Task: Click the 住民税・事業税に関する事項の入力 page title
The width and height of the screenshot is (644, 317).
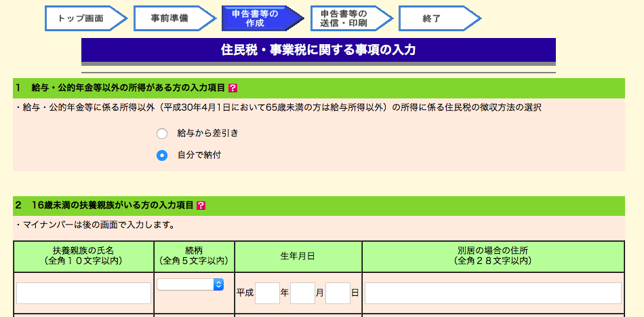Action: pos(319,50)
